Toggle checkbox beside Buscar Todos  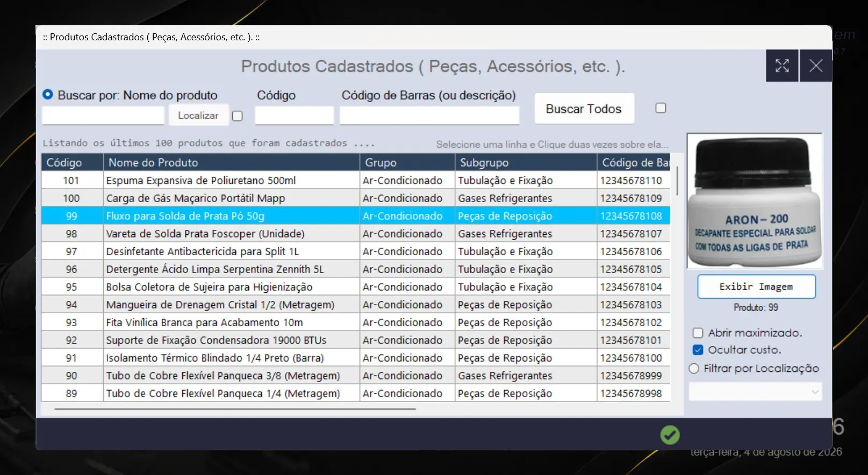coord(661,108)
